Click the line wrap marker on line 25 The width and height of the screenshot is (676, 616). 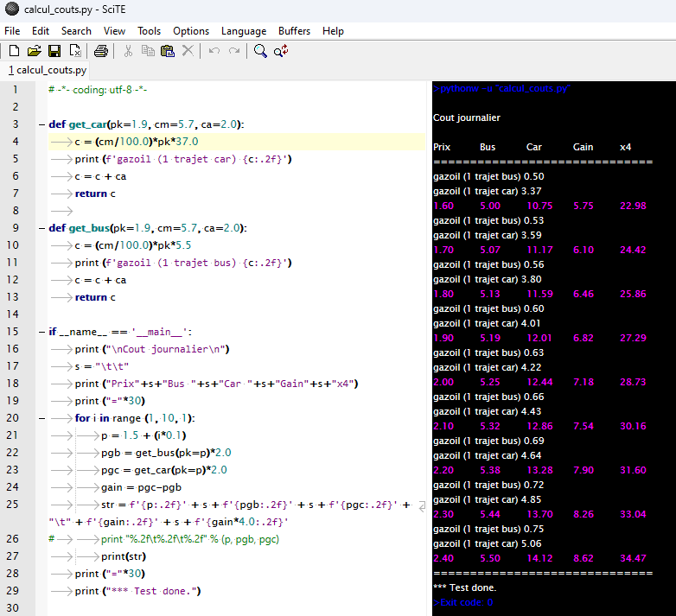422,506
